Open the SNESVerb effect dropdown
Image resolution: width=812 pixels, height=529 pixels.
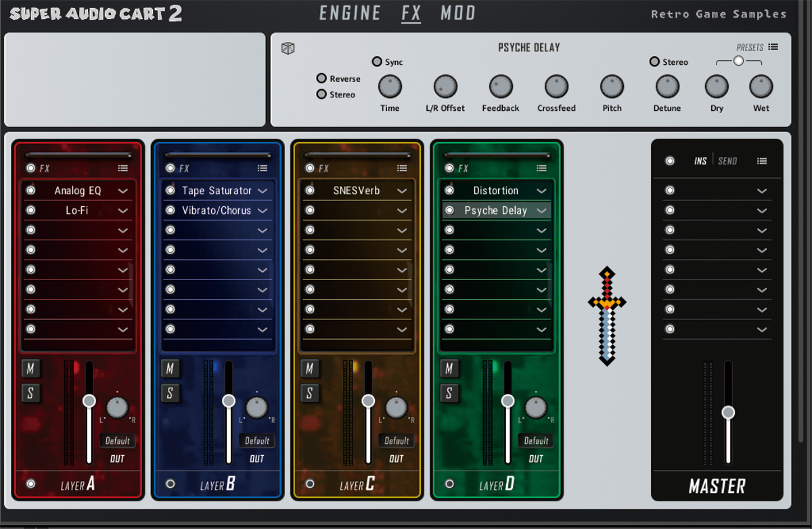click(403, 191)
